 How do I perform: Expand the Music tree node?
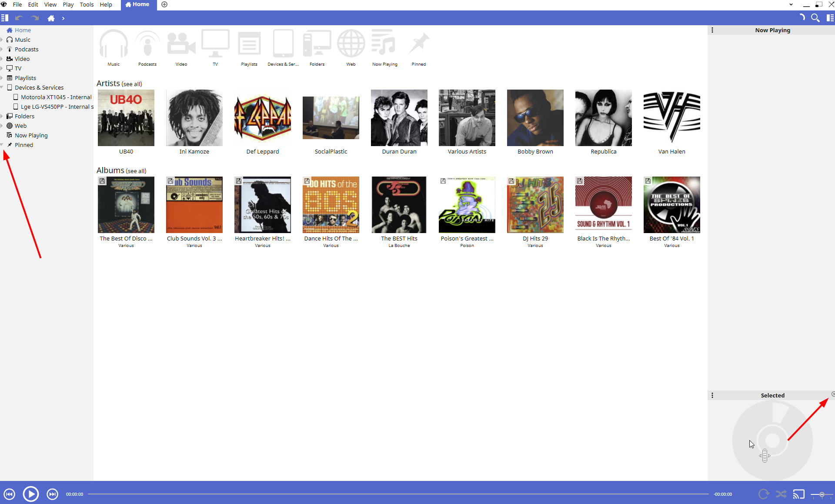(2, 40)
